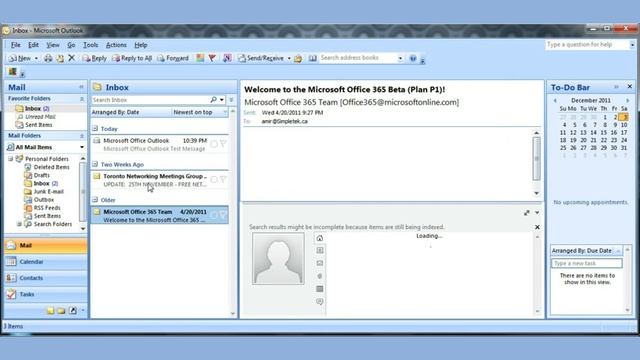Expand the Search Folders tree node
Screen dimensions: 640x360
point(19,224)
